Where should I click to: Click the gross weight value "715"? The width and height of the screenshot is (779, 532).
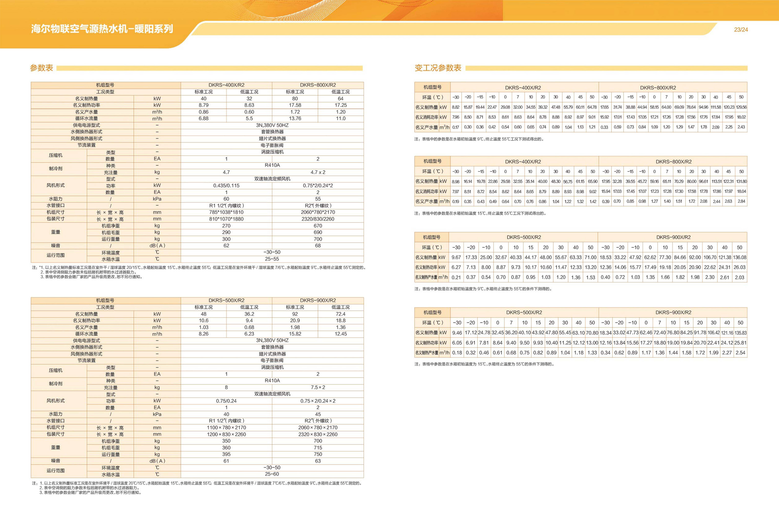pos(318,448)
